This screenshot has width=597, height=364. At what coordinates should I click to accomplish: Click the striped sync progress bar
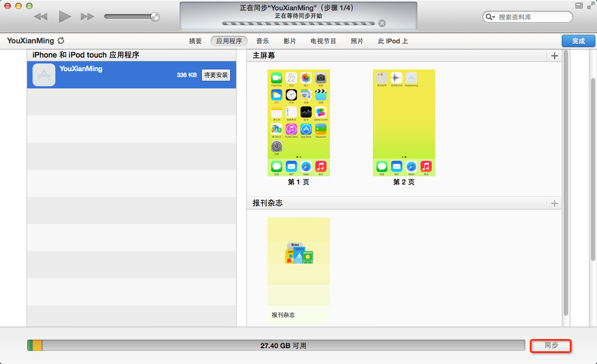298,24
